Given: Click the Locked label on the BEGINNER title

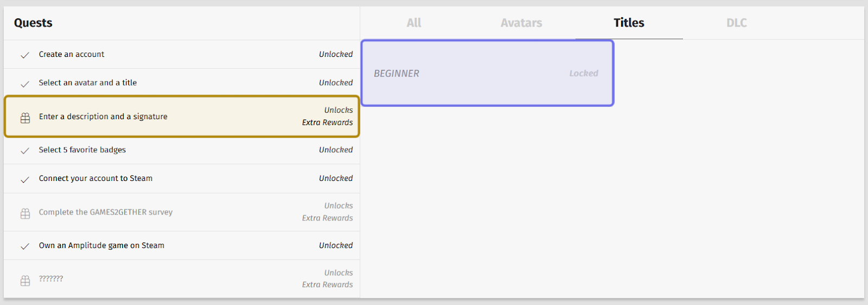Looking at the screenshot, I should click(584, 73).
